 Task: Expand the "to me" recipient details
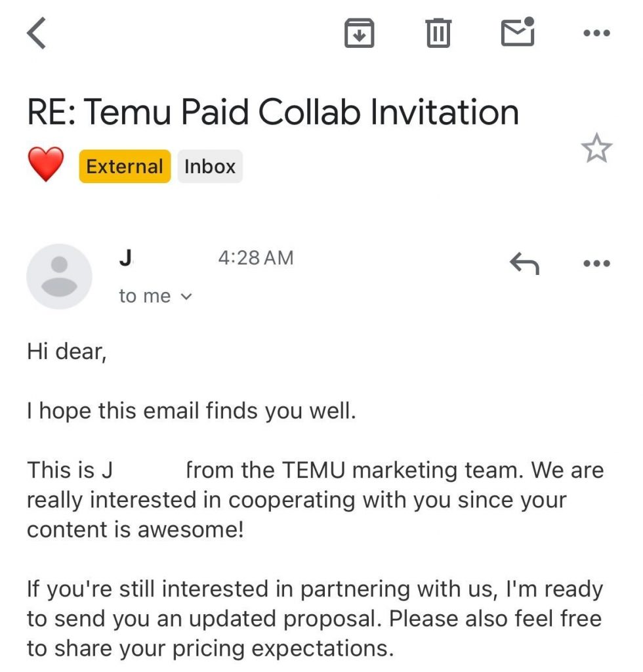156,297
